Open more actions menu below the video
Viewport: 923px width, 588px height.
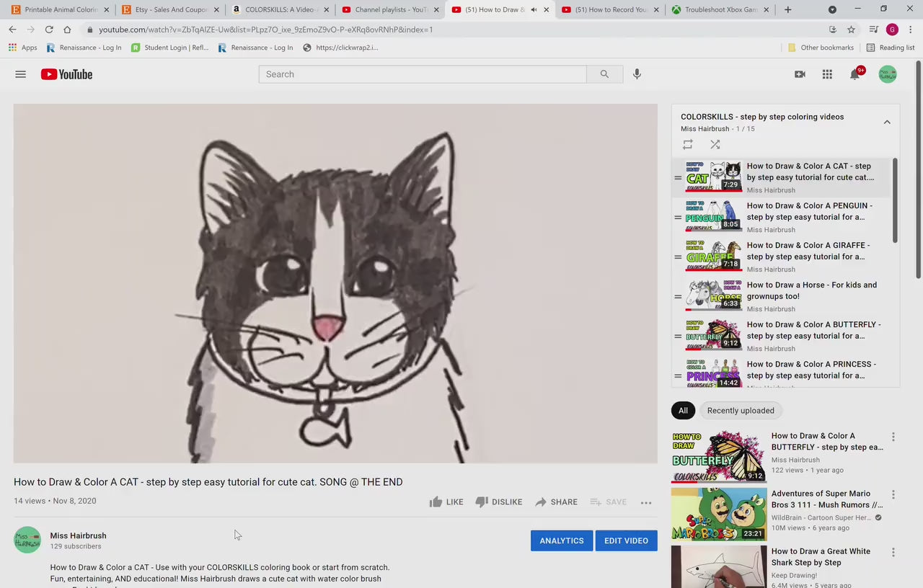tap(646, 502)
